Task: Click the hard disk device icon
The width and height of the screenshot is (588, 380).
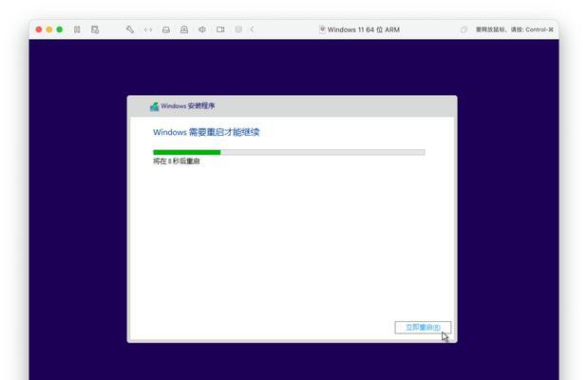Action: 166,29
